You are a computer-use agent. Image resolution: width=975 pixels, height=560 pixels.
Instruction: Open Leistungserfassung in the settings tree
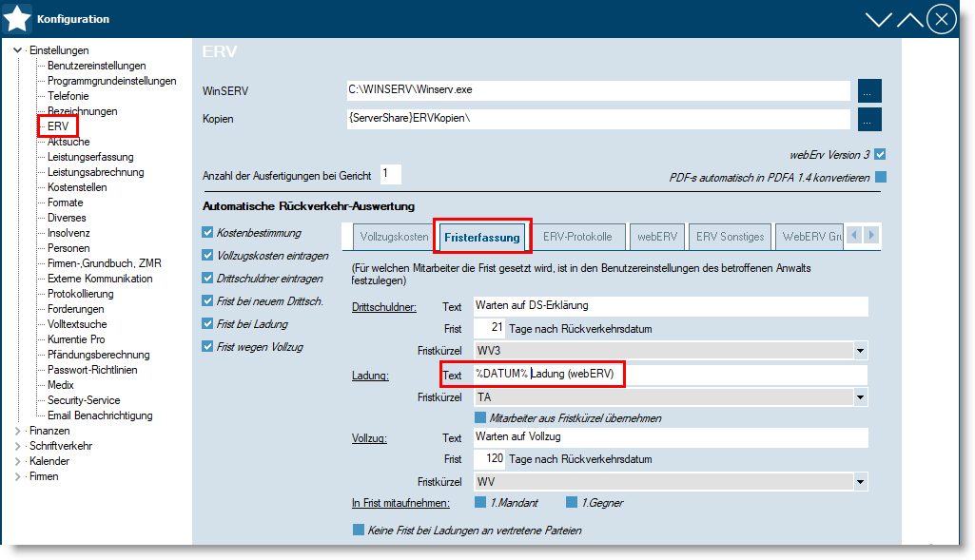point(90,157)
